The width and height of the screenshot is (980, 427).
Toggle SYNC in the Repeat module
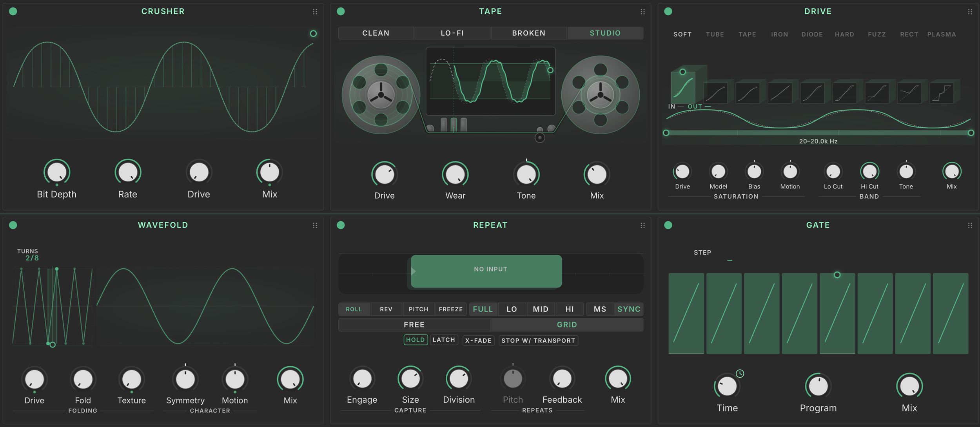click(x=629, y=309)
